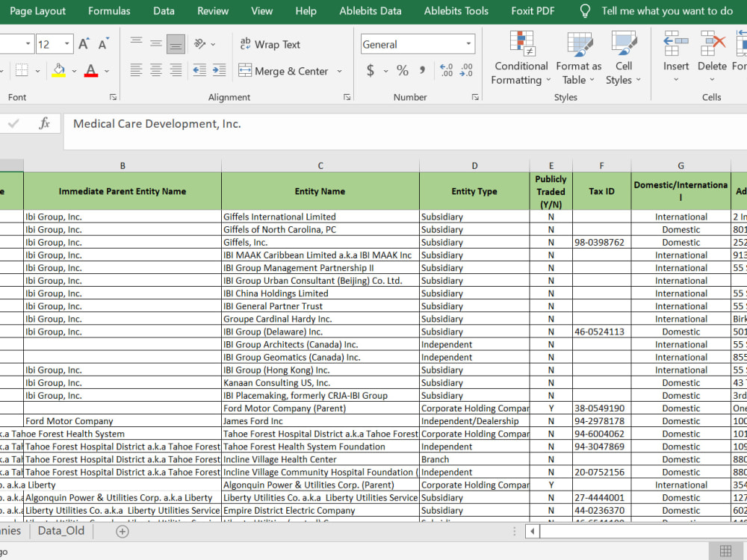Open the Formulas tab
747x560 pixels.
pyautogui.click(x=109, y=11)
